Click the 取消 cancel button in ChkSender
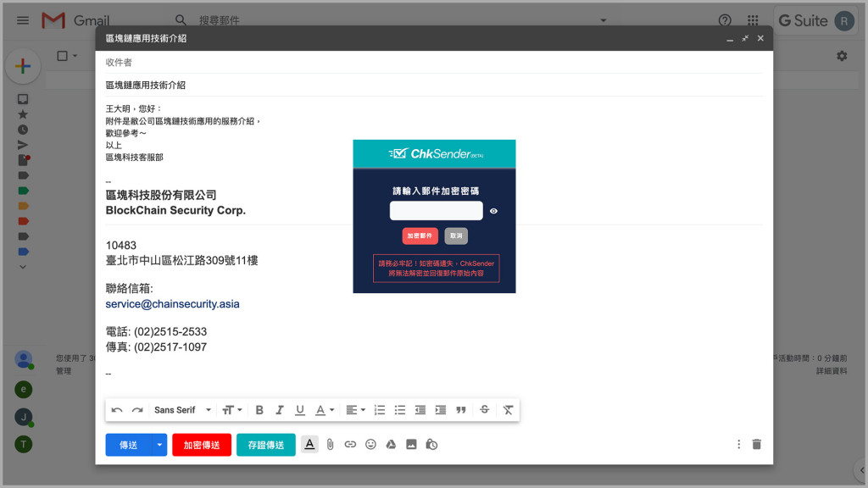 456,236
